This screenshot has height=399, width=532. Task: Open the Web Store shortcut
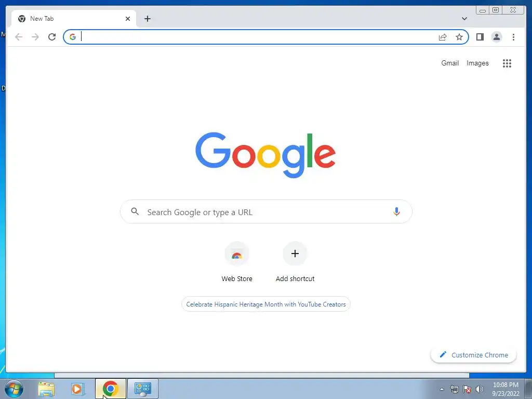pyautogui.click(x=237, y=262)
